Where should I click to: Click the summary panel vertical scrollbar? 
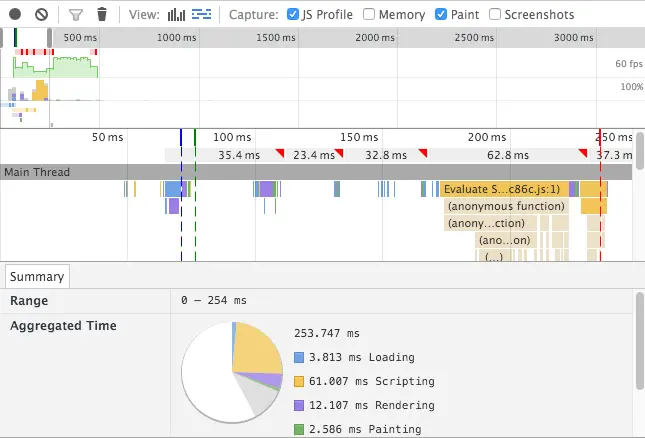point(640,341)
